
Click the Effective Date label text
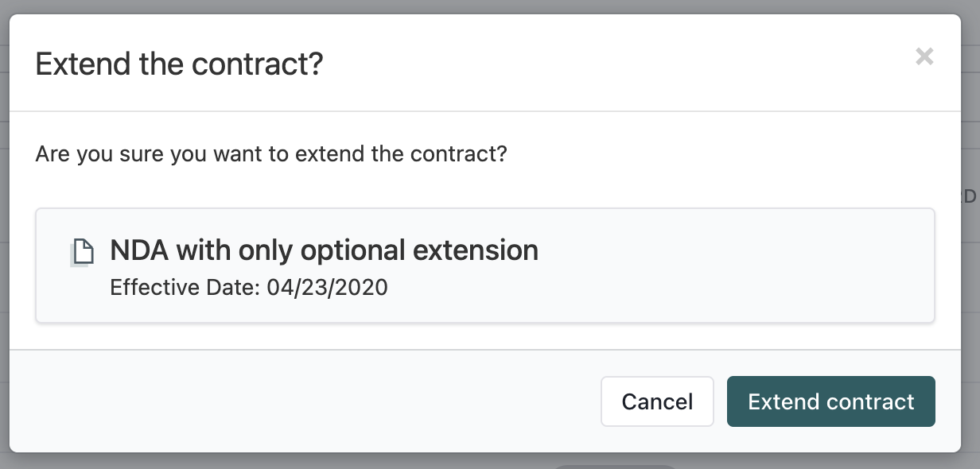pos(185,287)
